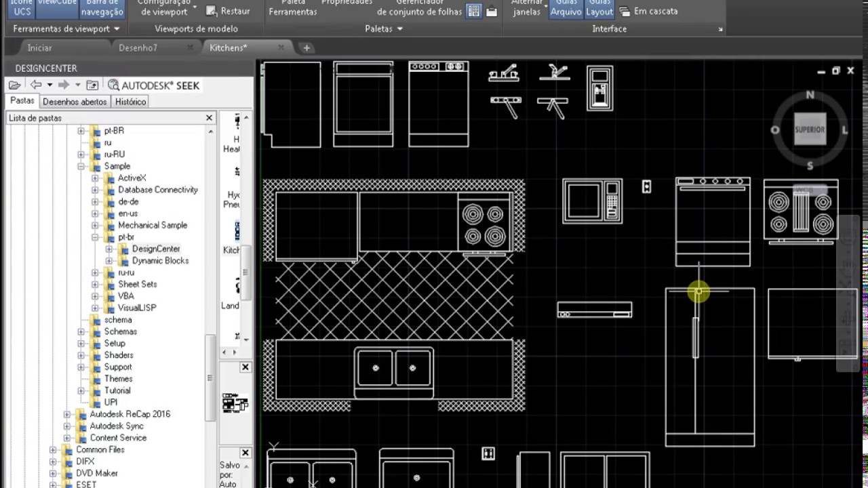
Task: Click the Interface panel dialog launcher arrow
Action: click(720, 29)
